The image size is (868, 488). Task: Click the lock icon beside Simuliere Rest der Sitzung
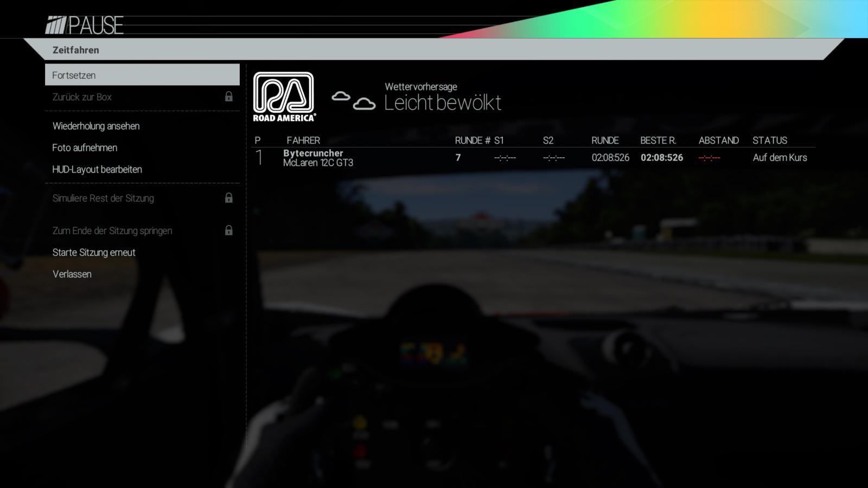point(229,198)
